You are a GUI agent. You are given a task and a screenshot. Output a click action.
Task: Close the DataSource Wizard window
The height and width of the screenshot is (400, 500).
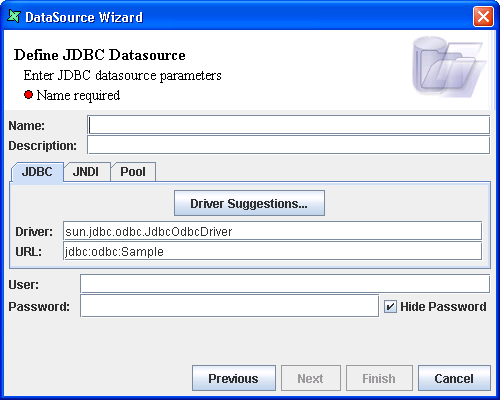pos(483,16)
